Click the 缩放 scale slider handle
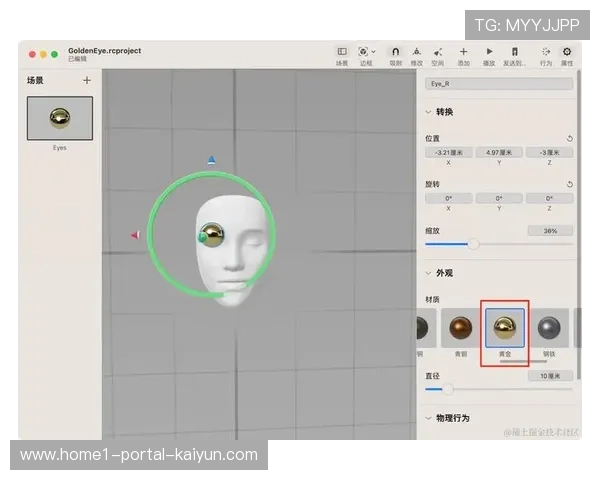This screenshot has width=600, height=480. click(473, 244)
